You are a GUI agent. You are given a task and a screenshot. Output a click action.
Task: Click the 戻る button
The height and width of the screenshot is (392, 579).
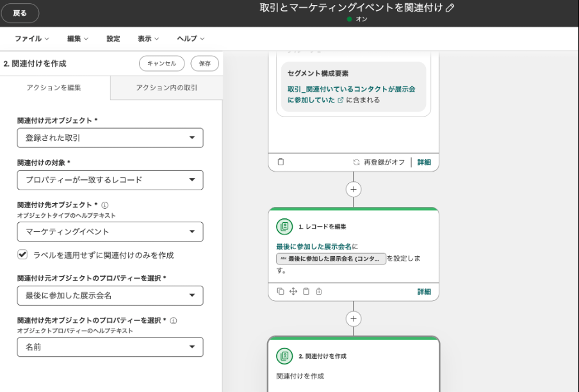(20, 13)
